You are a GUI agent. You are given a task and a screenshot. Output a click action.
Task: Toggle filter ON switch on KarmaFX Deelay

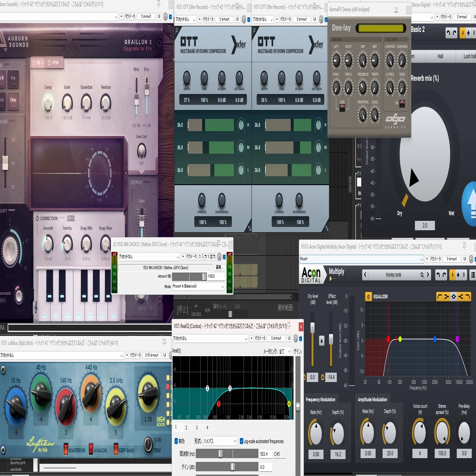tap(402, 103)
